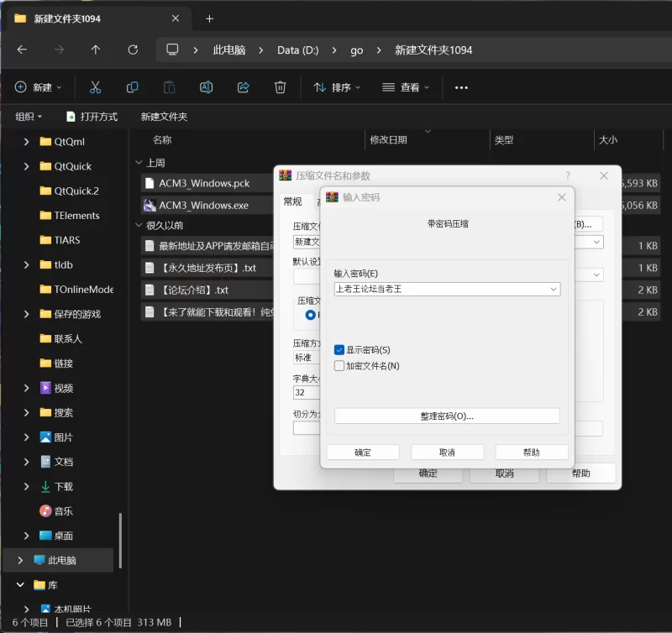This screenshot has width=672, height=633.
Task: Click the 字典大小 field showing 32
Action: 307,392
